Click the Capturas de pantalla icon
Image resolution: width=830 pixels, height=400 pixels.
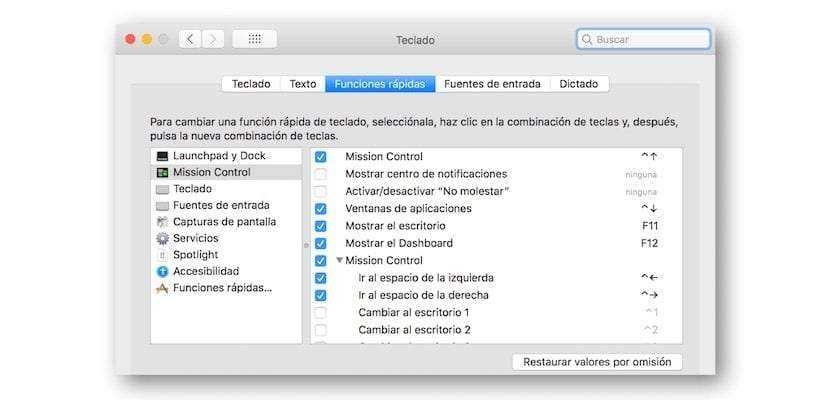(x=162, y=222)
